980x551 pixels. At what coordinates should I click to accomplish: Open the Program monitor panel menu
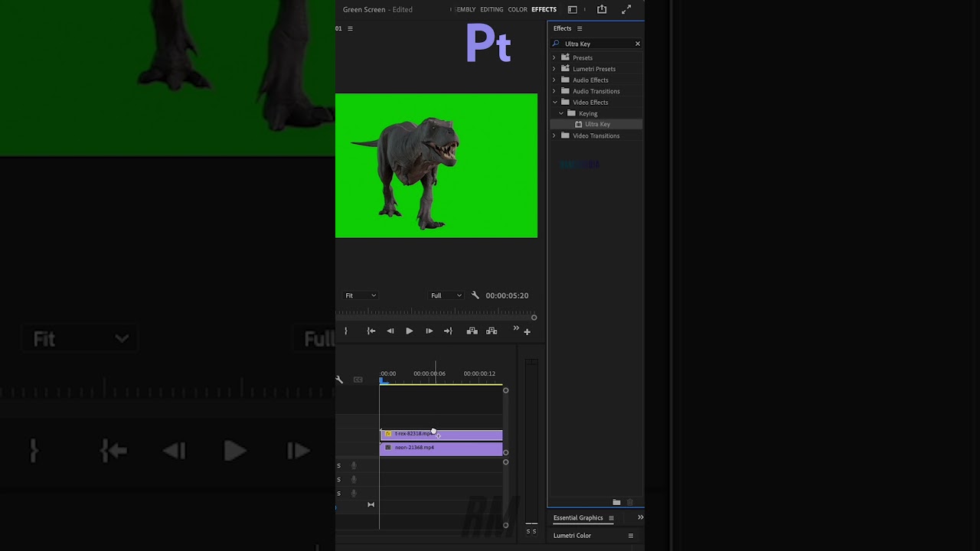point(351,28)
